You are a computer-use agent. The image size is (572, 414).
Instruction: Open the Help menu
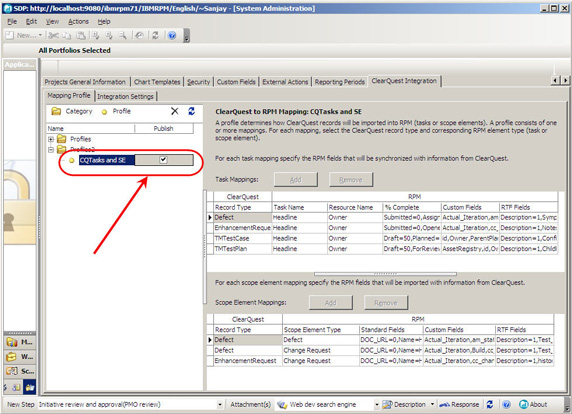pos(104,22)
